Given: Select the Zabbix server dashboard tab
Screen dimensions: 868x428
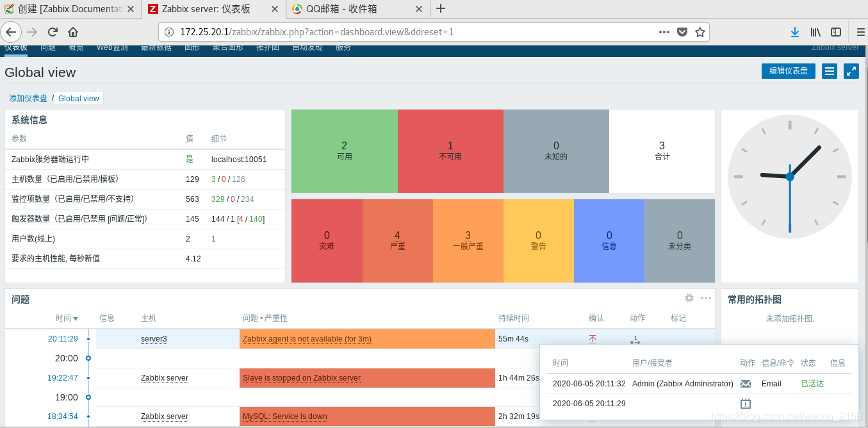Looking at the screenshot, I should pos(213,9).
